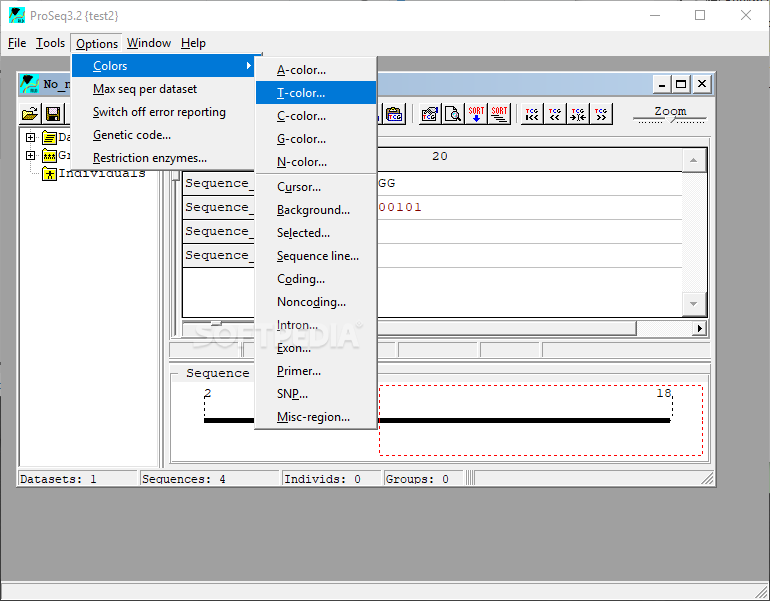Image resolution: width=770 pixels, height=601 pixels.
Task: Set the Cursor color
Action: click(316, 187)
